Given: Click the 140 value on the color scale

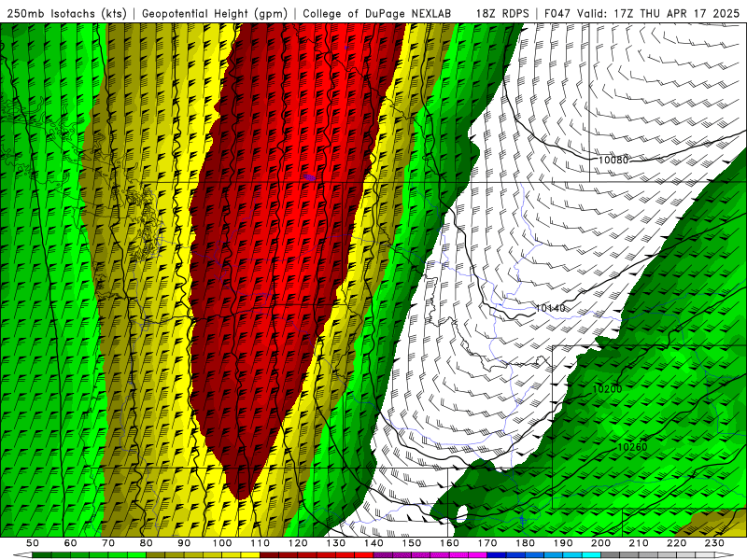Looking at the screenshot, I should click(x=374, y=543).
